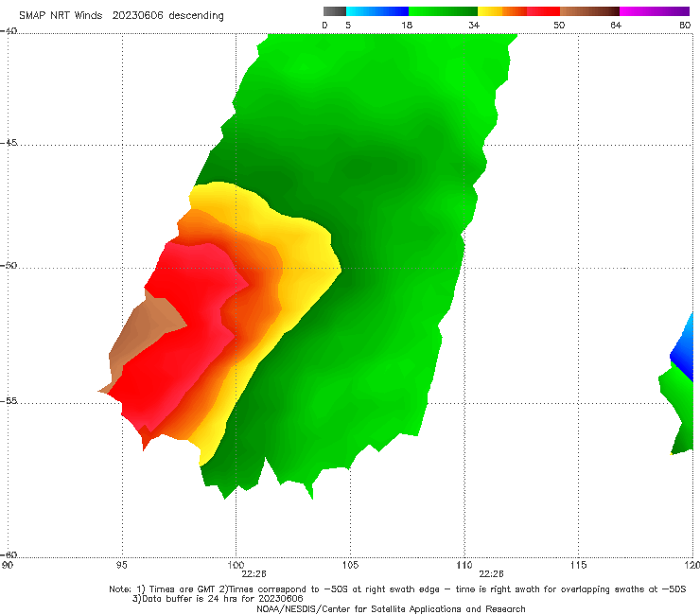Pick the cyan-to-blue segment of the color bar
Image resolution: width=700 pixels, height=615 pixels.
click(377, 11)
